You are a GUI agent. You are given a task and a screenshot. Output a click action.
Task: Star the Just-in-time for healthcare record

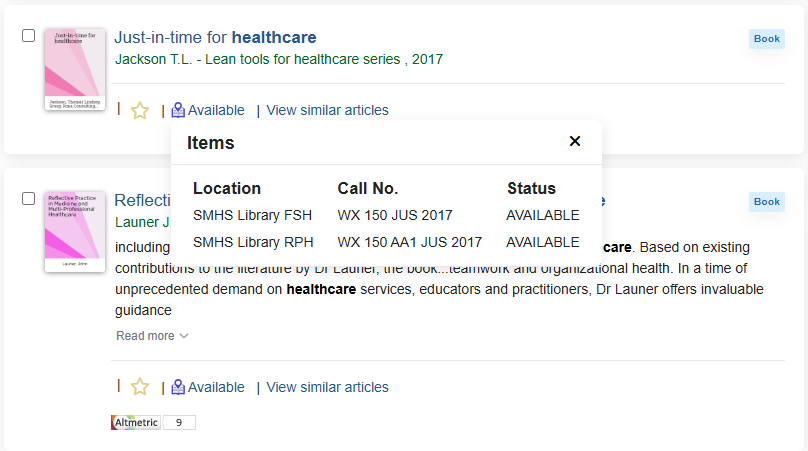[140, 110]
